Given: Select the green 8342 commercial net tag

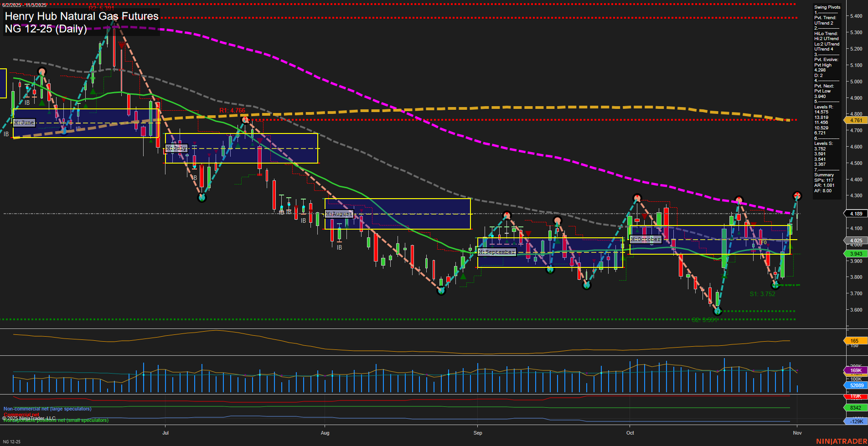Looking at the screenshot, I should pyautogui.click(x=855, y=407).
